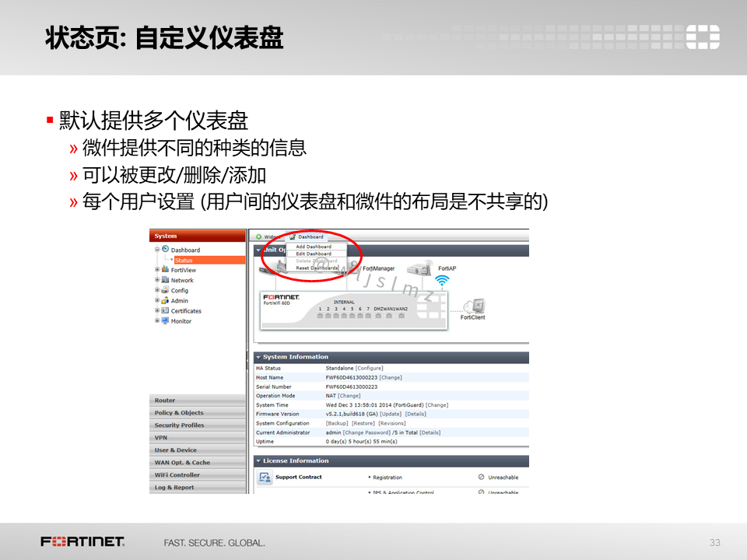747x560 pixels.
Task: Open the VPN section in the sidebar
Action: click(x=198, y=437)
